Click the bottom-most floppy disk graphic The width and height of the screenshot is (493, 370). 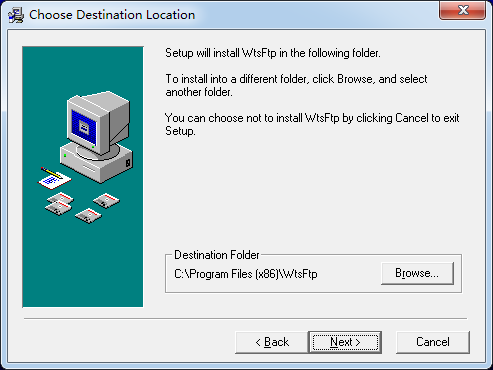pyautogui.click(x=88, y=216)
